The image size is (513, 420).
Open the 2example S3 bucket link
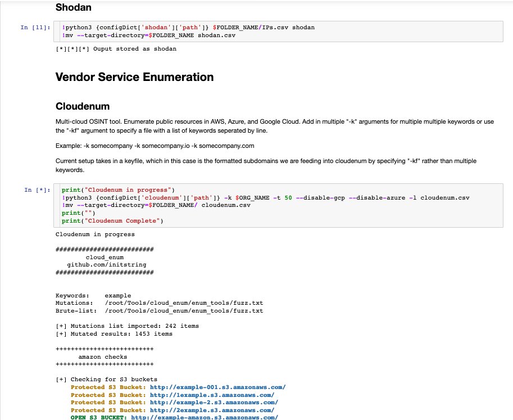tap(212, 410)
